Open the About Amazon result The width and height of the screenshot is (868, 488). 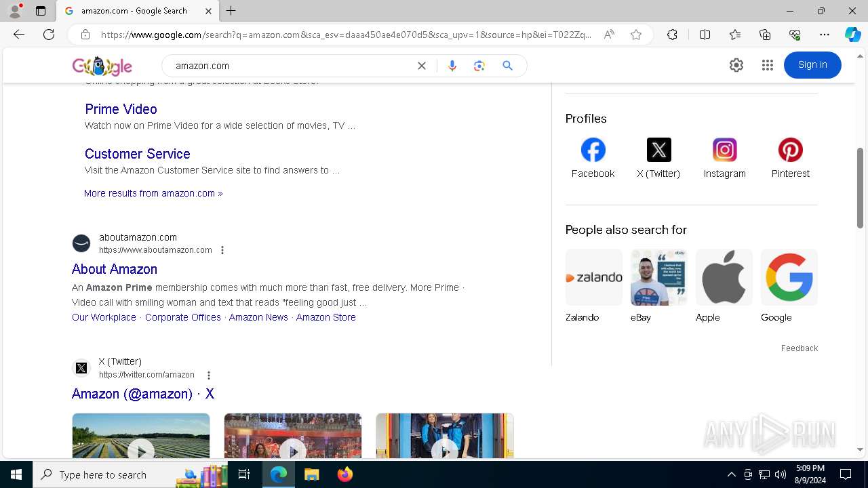[115, 269]
